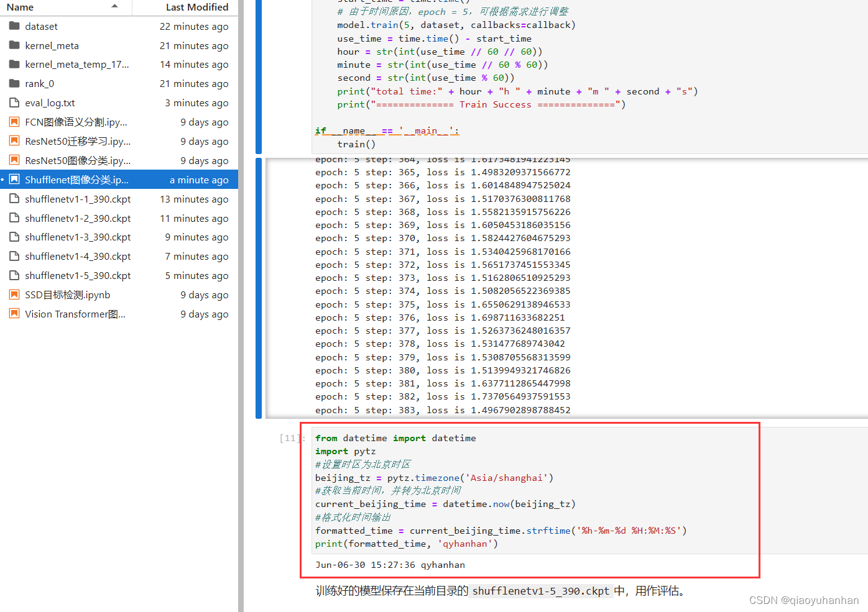Click the model.train(5, dataset...) code line

coord(456,25)
